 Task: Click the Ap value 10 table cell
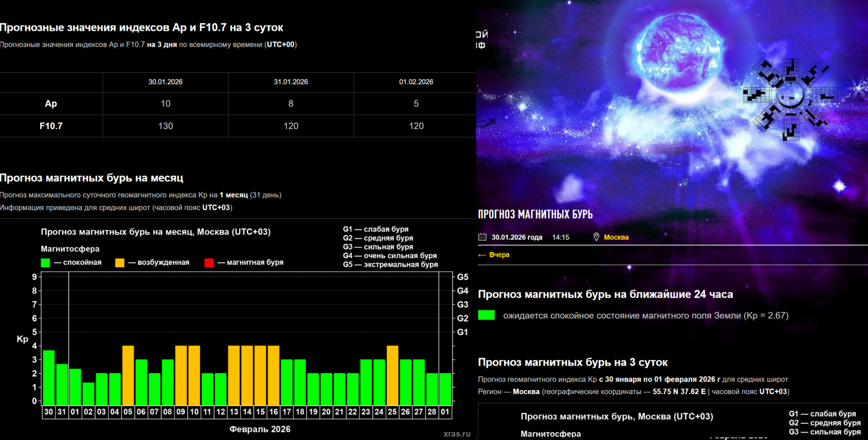pos(165,104)
